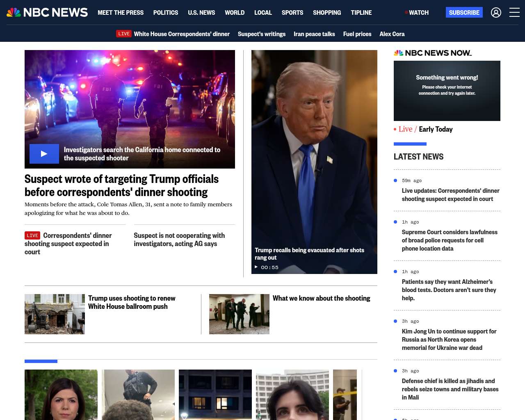Screen dimensions: 525x420
Task: Open the Shopping section
Action: pyautogui.click(x=326, y=13)
